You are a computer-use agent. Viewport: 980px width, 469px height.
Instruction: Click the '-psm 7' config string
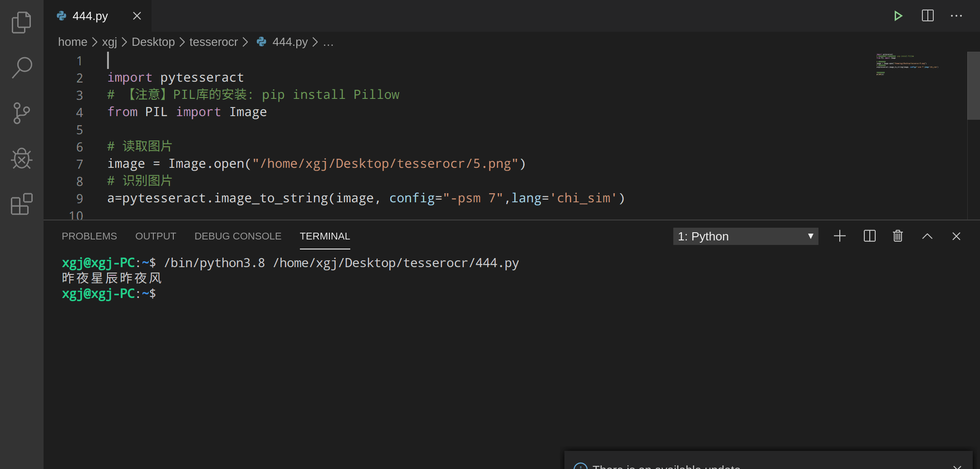pos(473,198)
